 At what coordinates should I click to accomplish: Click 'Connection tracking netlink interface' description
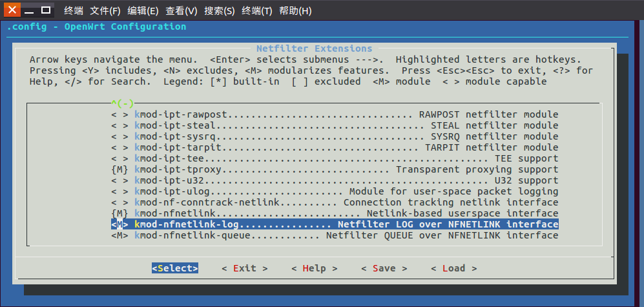(x=451, y=202)
